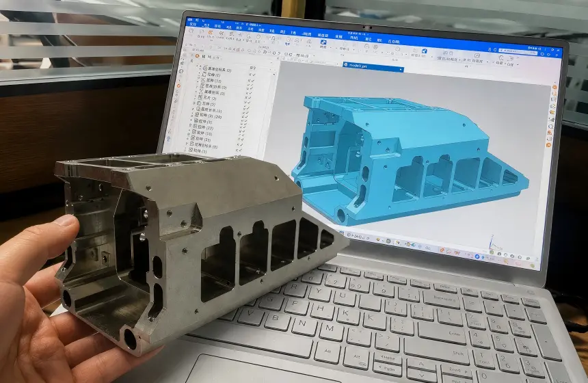Expand the 拉伸 (37) tree node
Image resolution: width=588 pixels, height=383 pixels.
point(190,125)
